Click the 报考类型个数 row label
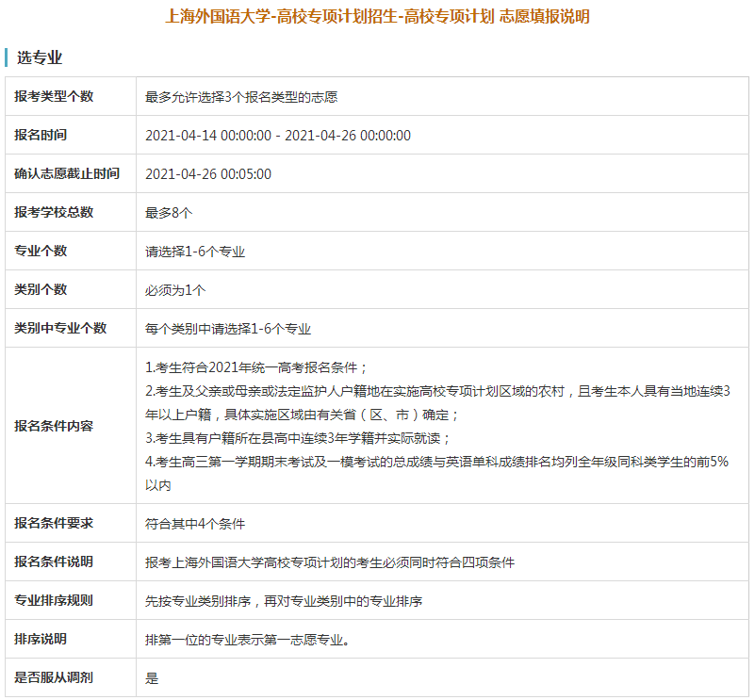 [x=54, y=96]
